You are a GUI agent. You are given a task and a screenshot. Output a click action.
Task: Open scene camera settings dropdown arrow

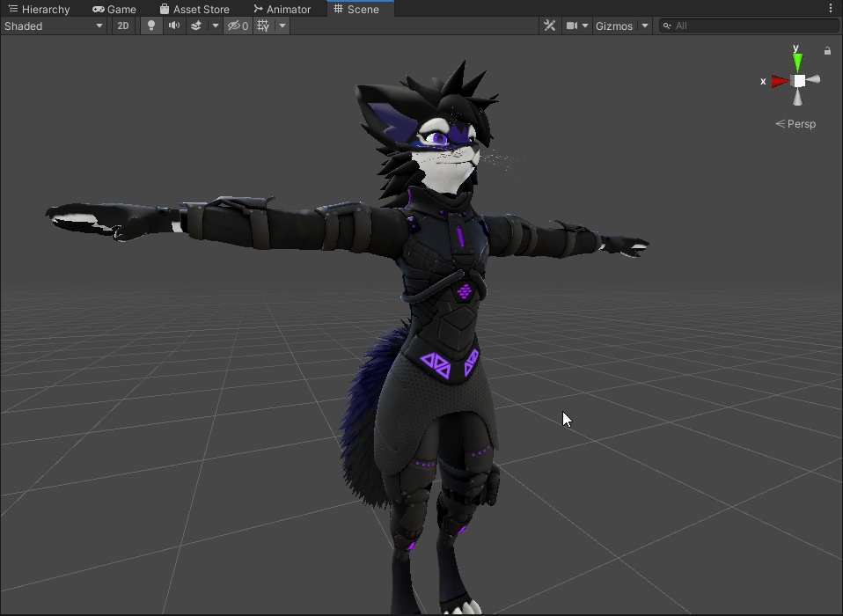[585, 26]
